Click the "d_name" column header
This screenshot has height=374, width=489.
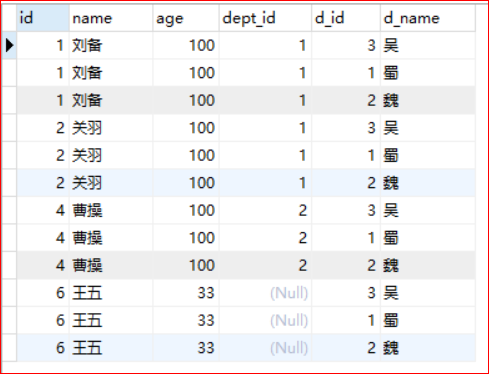428,18
